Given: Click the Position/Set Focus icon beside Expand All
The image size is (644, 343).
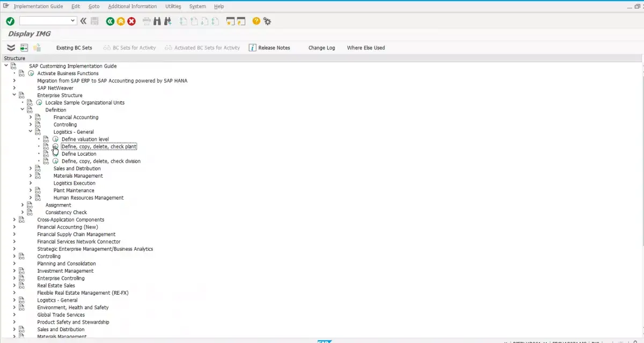Looking at the screenshot, I should 24,48.
